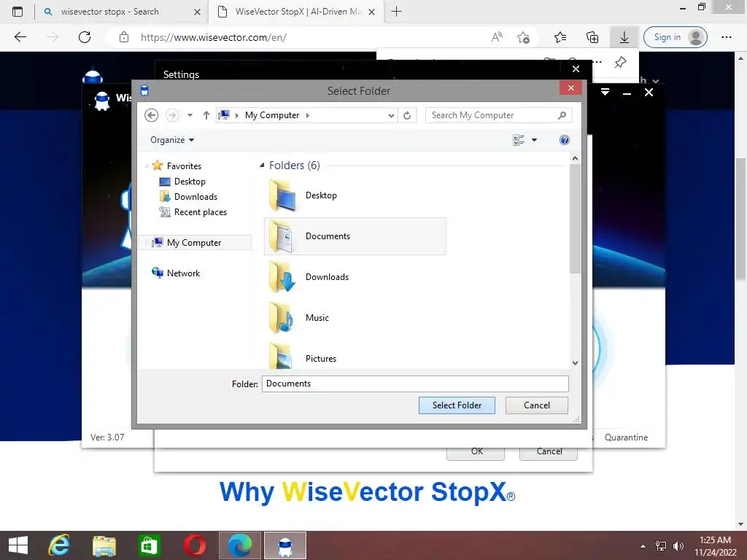747x560 pixels.
Task: Open browser Collections
Action: tap(592, 37)
